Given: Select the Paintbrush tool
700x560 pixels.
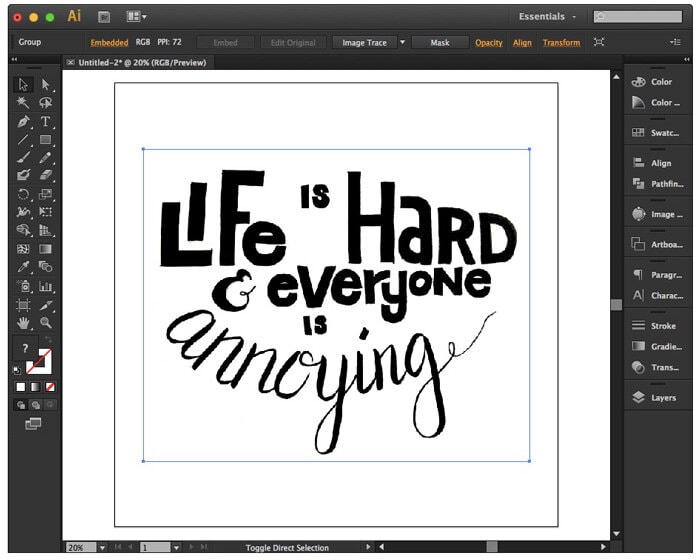Looking at the screenshot, I should [23, 157].
